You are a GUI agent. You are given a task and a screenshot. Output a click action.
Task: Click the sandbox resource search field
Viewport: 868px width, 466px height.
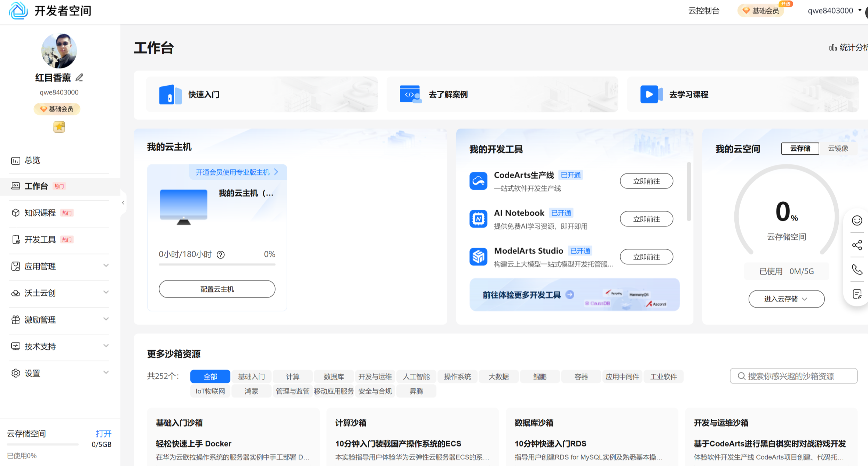(x=794, y=376)
